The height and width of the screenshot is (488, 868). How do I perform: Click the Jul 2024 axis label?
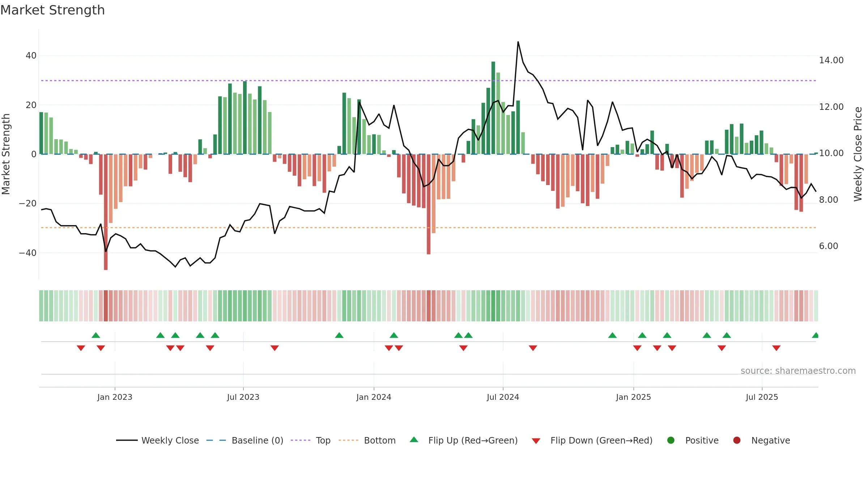pos(503,397)
